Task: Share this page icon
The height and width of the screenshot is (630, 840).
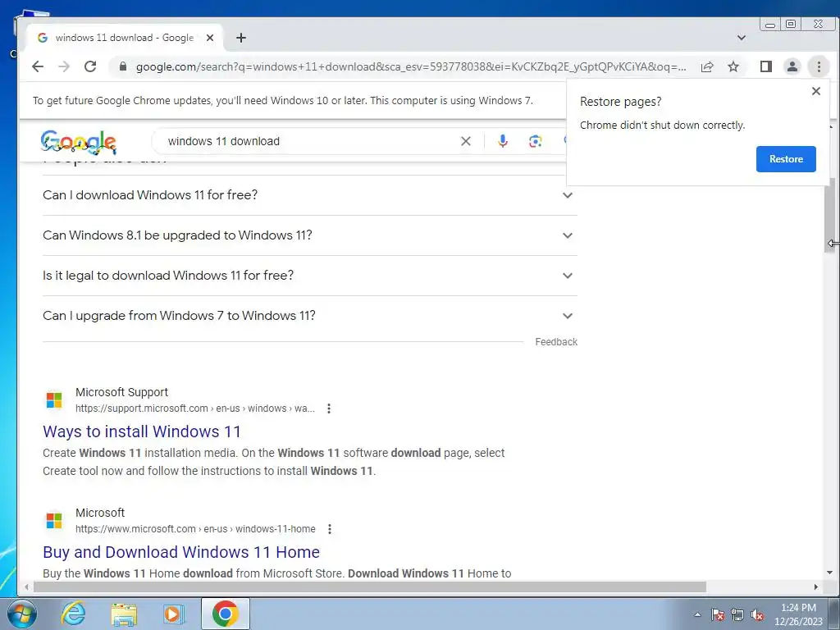Action: pyautogui.click(x=707, y=66)
